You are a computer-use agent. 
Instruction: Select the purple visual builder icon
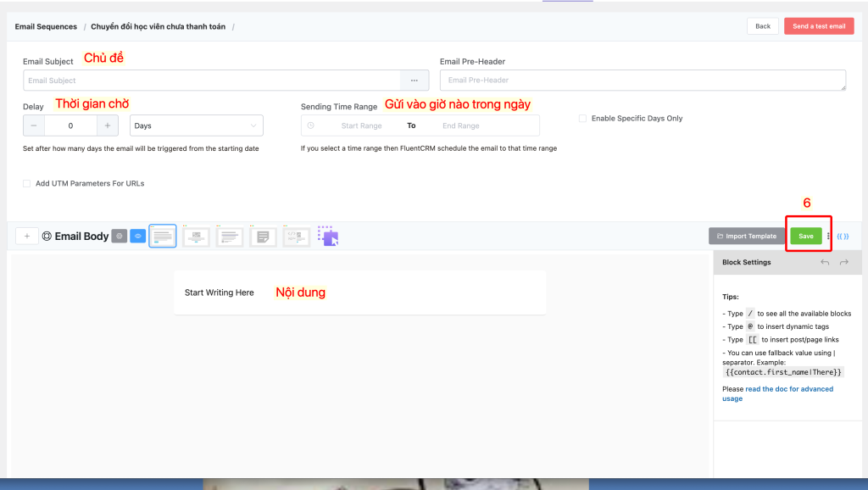click(328, 236)
